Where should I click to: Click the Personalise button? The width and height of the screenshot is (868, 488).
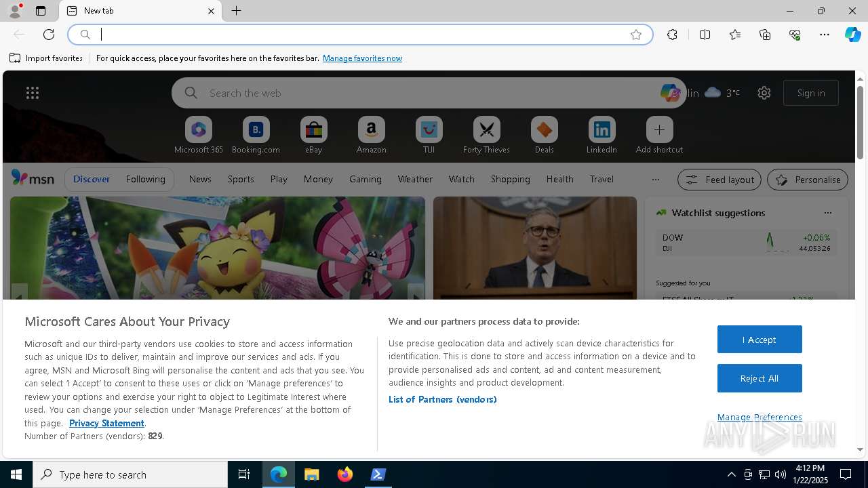[x=808, y=180]
